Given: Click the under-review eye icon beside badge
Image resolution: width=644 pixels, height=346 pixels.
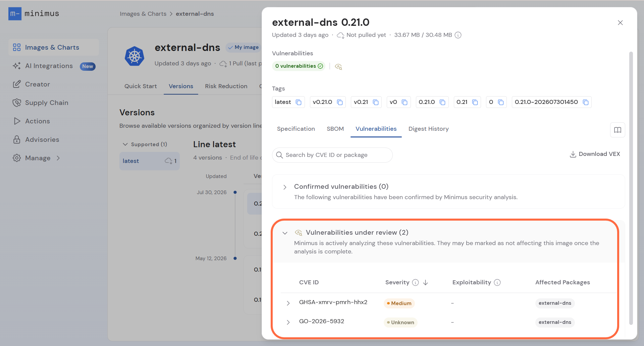Looking at the screenshot, I should click(x=338, y=66).
